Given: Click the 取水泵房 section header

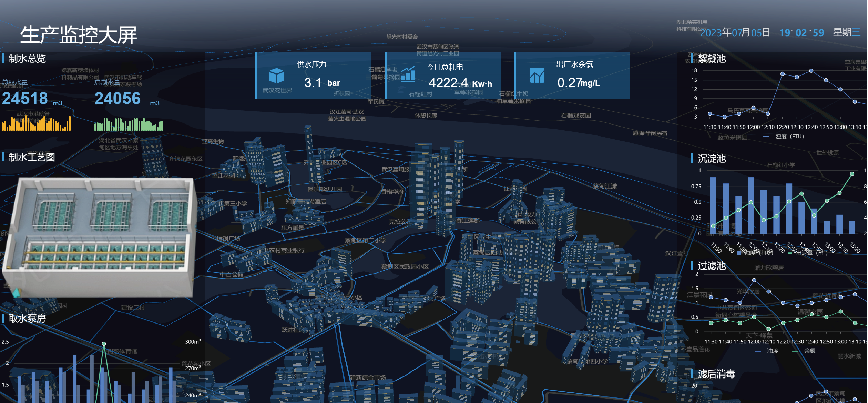Looking at the screenshot, I should coord(27,319).
